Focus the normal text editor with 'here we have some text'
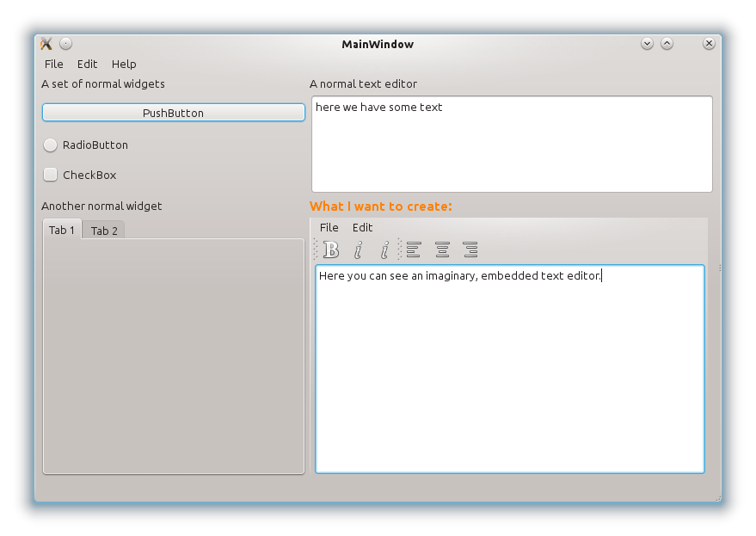The width and height of the screenshot is (756, 536). click(512, 145)
